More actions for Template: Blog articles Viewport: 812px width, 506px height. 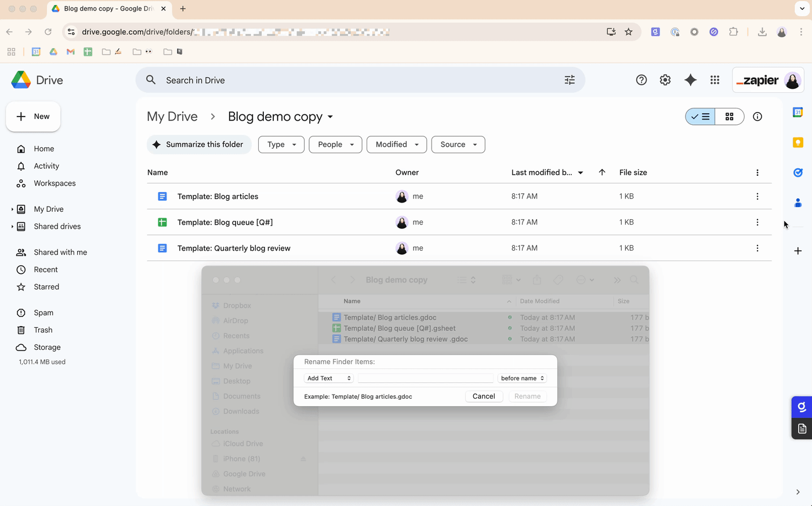tap(757, 196)
